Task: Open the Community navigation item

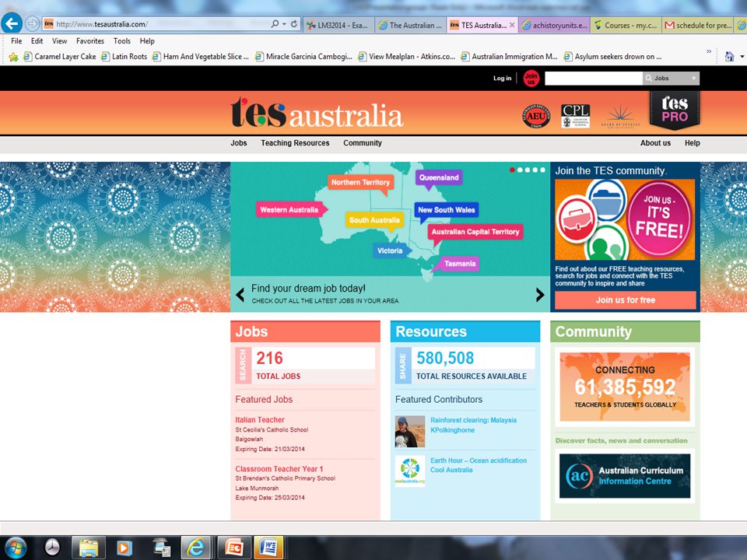Action: coord(363,143)
